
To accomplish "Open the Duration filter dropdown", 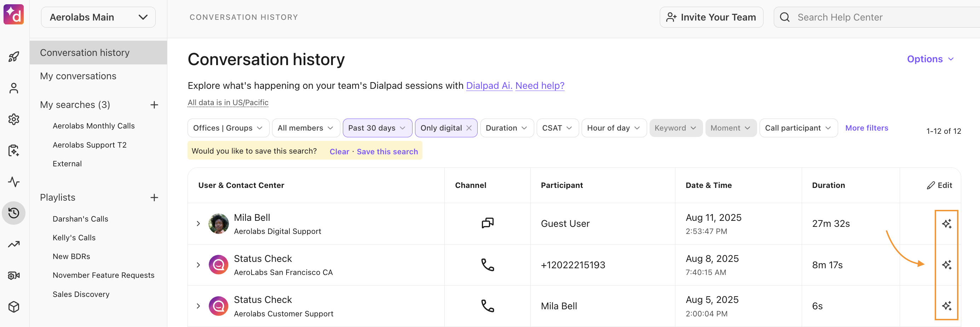I will tap(507, 128).
